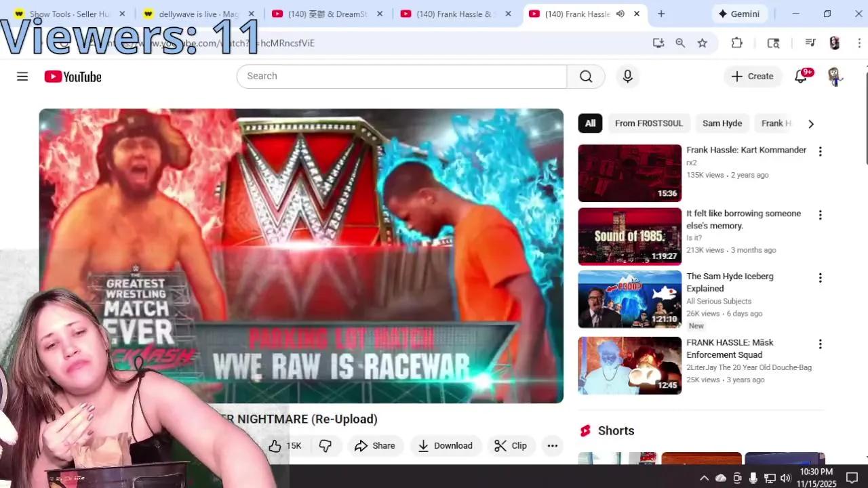This screenshot has width=868, height=488.
Task: Select the partially hidden Frank H chip
Action: click(x=776, y=123)
